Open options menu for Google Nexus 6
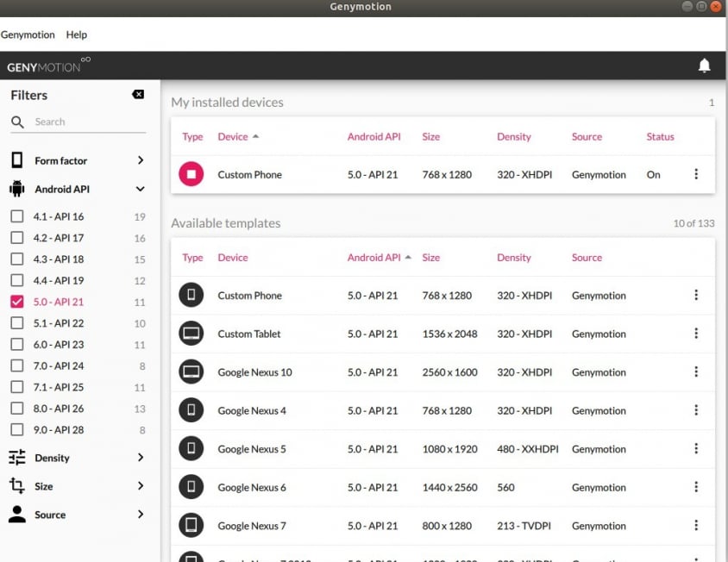728x562 pixels. (695, 487)
